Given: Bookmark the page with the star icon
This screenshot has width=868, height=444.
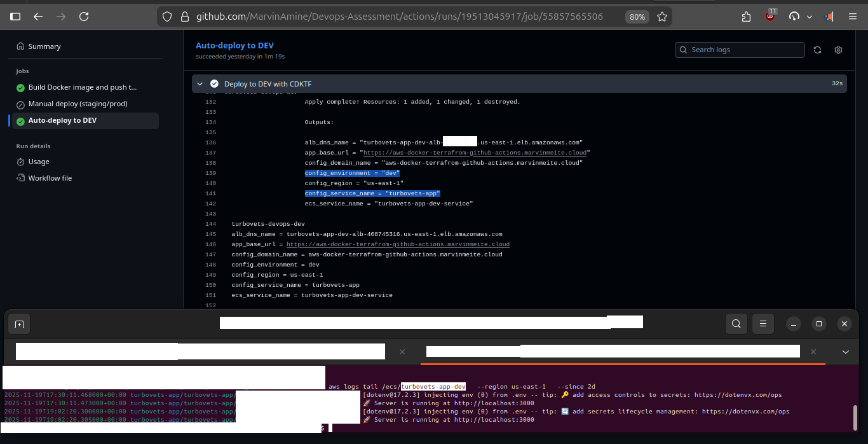Looking at the screenshot, I should [x=661, y=17].
